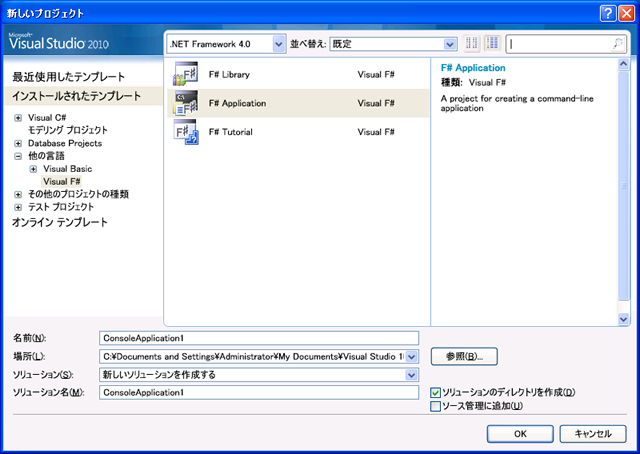Viewport: 640px width, 454px height.
Task: Click the キャンセル button
Action: (593, 434)
